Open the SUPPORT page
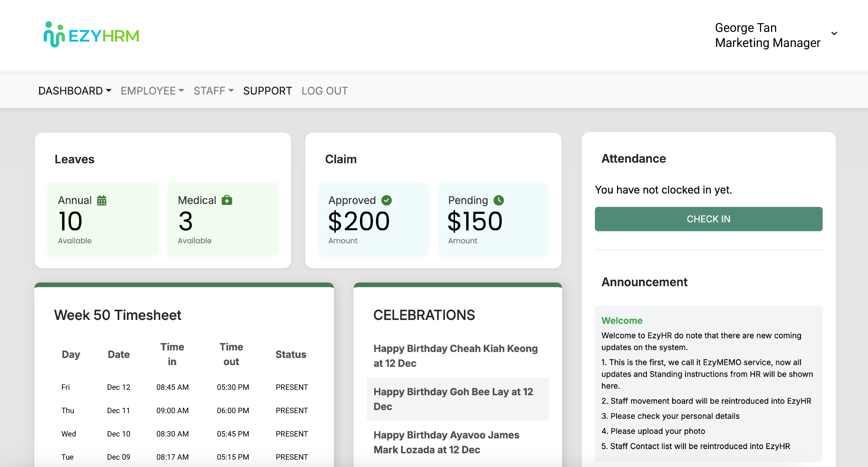This screenshot has width=868, height=467. pos(268,90)
